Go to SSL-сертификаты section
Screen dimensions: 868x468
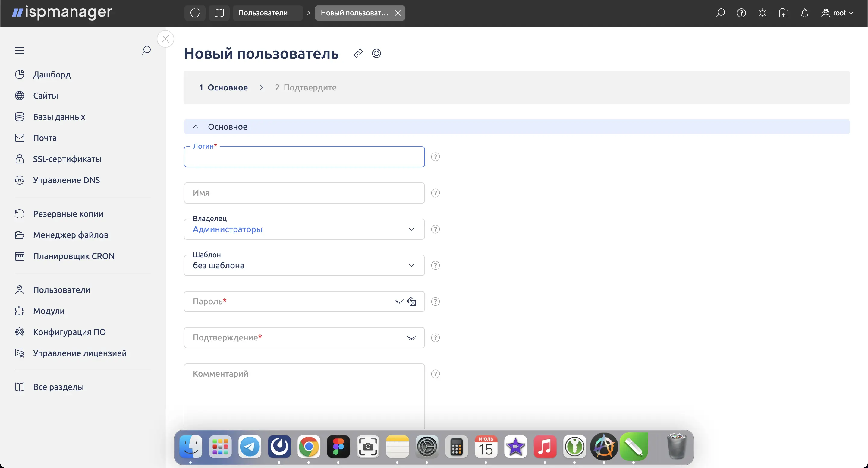68,159
